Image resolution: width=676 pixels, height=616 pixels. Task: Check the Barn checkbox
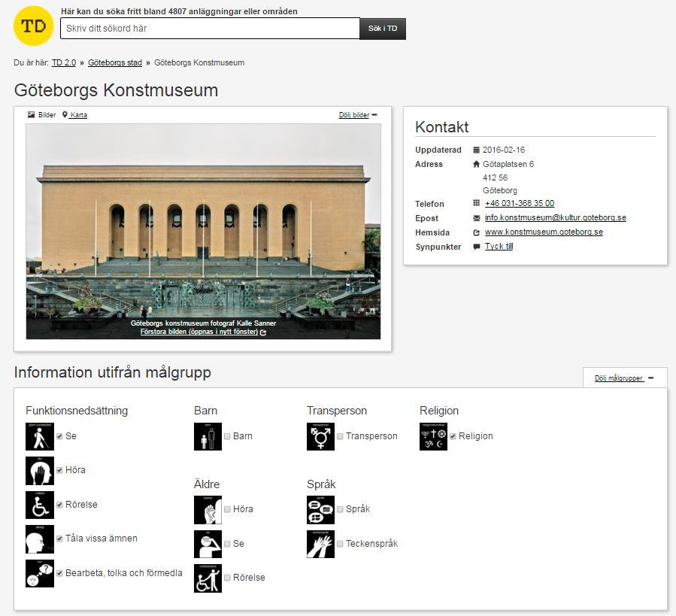[x=227, y=436]
